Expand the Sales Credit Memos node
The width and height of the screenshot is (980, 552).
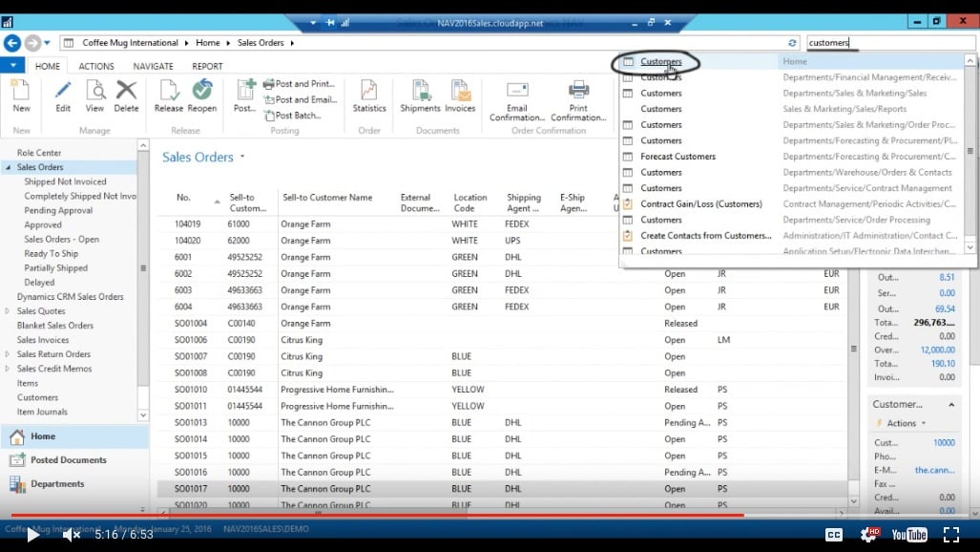pos(8,369)
